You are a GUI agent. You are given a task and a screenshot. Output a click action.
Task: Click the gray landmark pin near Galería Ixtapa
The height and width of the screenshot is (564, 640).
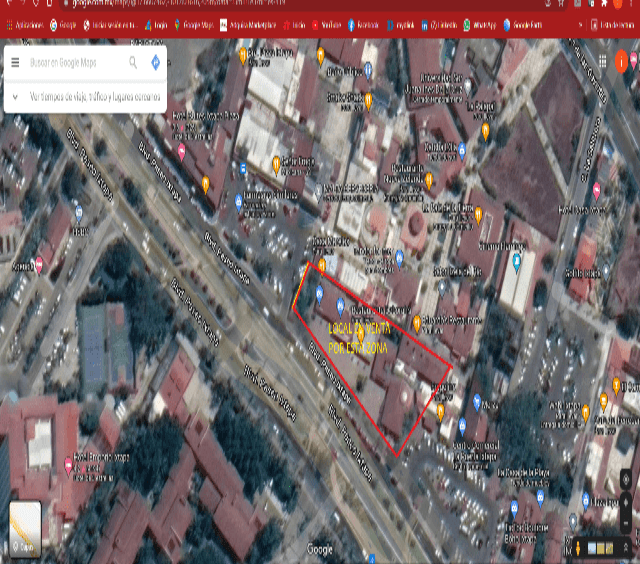point(606,271)
